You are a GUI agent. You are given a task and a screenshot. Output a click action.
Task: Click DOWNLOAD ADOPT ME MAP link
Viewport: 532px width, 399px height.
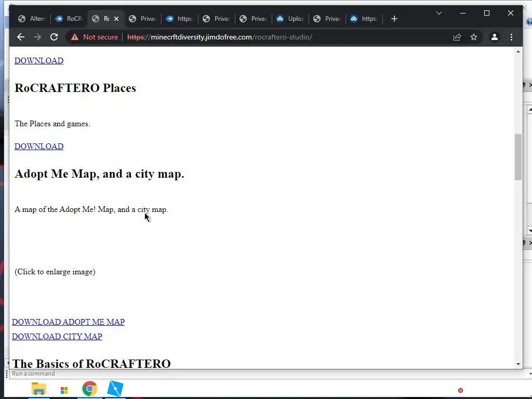click(68, 322)
